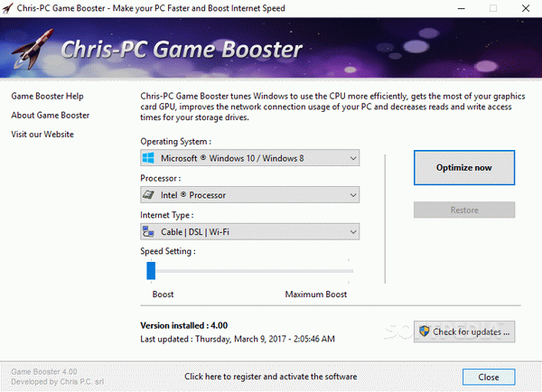Click Check for updates button
542x392 pixels.
[x=464, y=331]
